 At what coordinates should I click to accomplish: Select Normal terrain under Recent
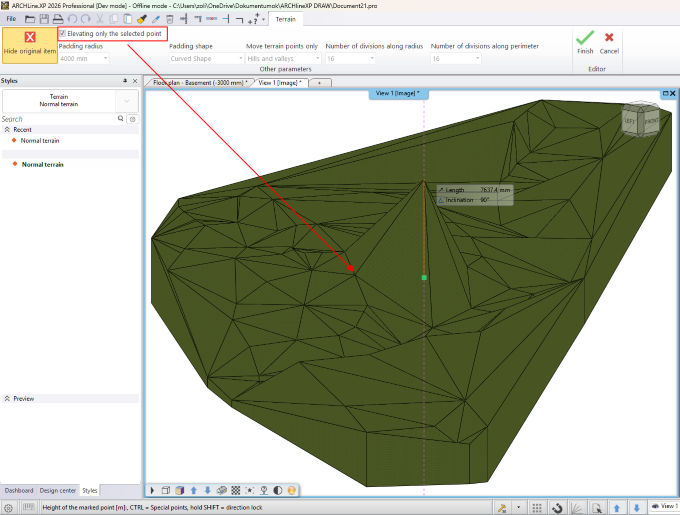click(x=40, y=140)
